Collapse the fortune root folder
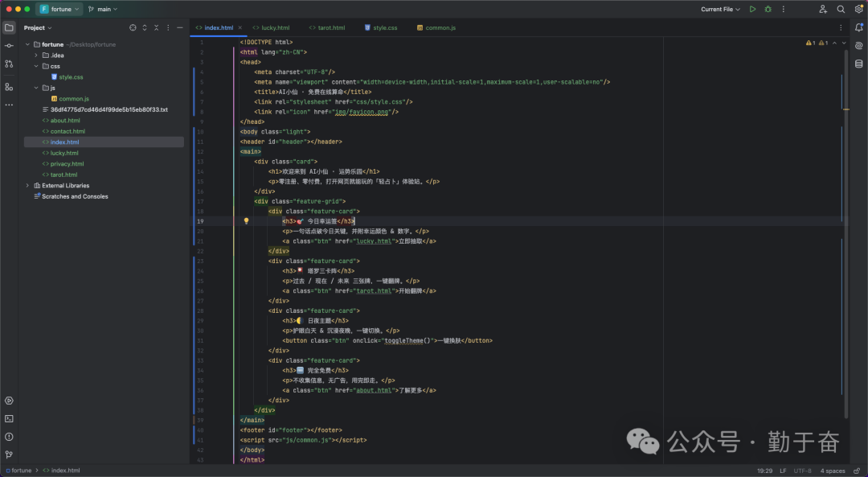 (27, 44)
